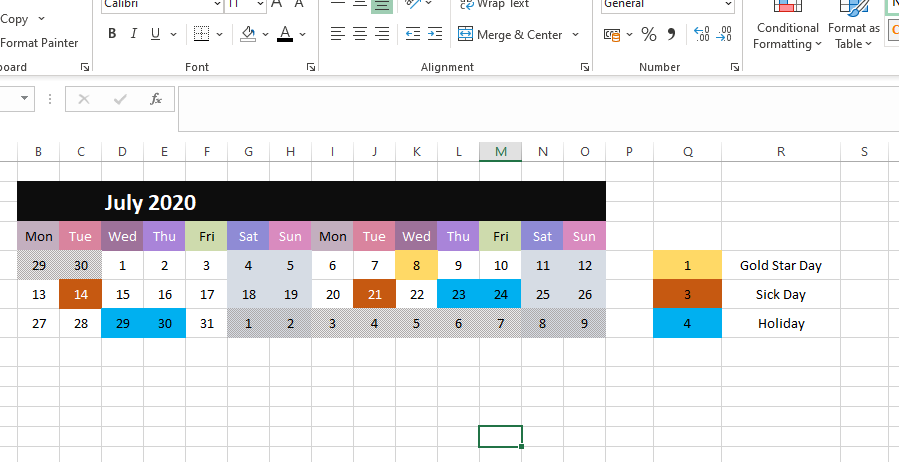899x462 pixels.
Task: Open the Fill Color dropdown arrow
Action: (x=265, y=34)
